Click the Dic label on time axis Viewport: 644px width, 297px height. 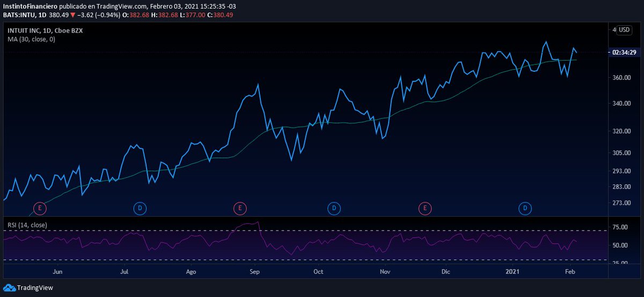click(x=446, y=272)
